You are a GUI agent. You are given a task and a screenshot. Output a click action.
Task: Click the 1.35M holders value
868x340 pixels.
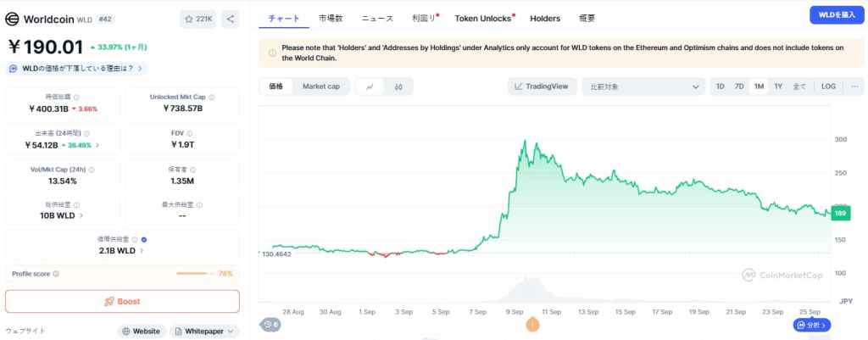pyautogui.click(x=182, y=181)
